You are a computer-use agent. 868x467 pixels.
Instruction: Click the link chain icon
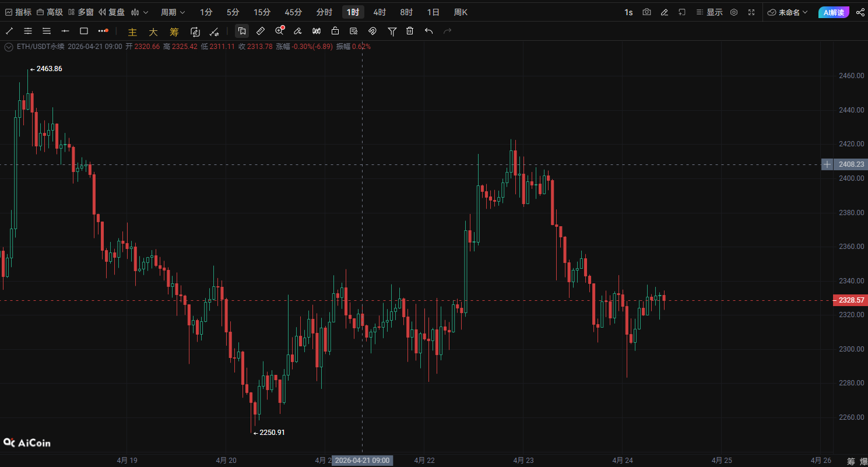point(372,31)
